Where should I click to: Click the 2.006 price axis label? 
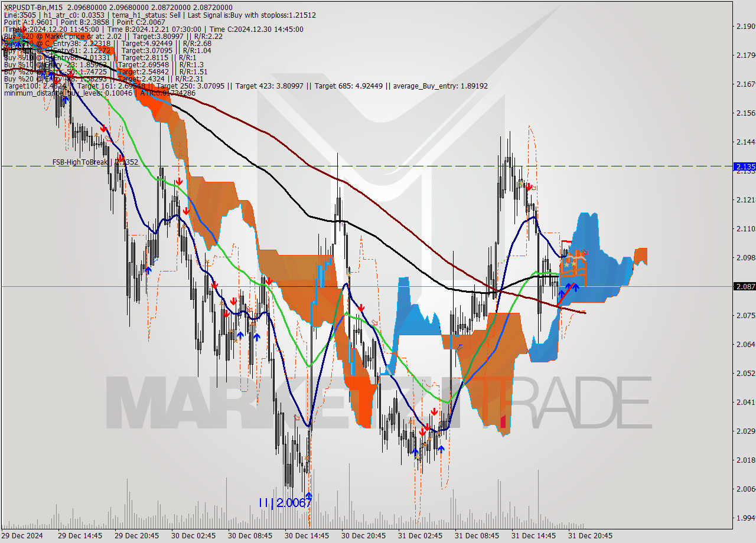(x=745, y=489)
